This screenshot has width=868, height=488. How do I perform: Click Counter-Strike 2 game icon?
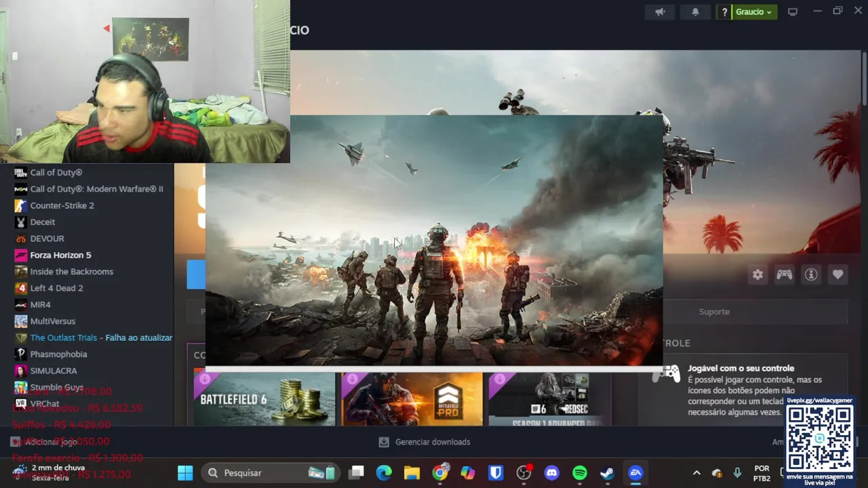tap(20, 205)
